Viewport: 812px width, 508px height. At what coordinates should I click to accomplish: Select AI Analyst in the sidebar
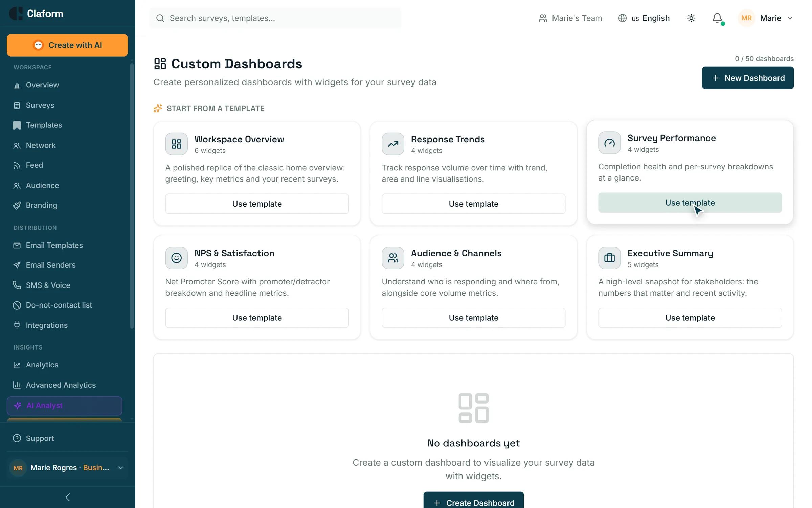point(64,406)
